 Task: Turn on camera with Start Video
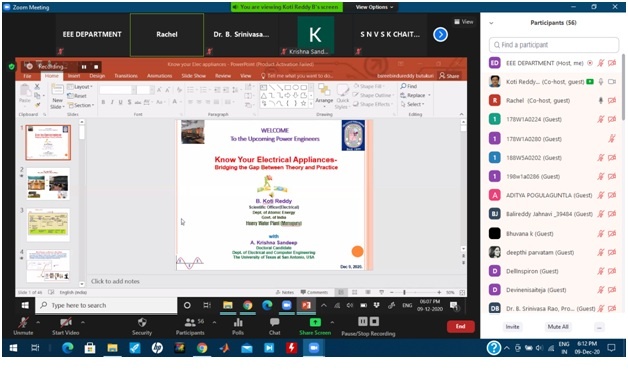coord(65,323)
